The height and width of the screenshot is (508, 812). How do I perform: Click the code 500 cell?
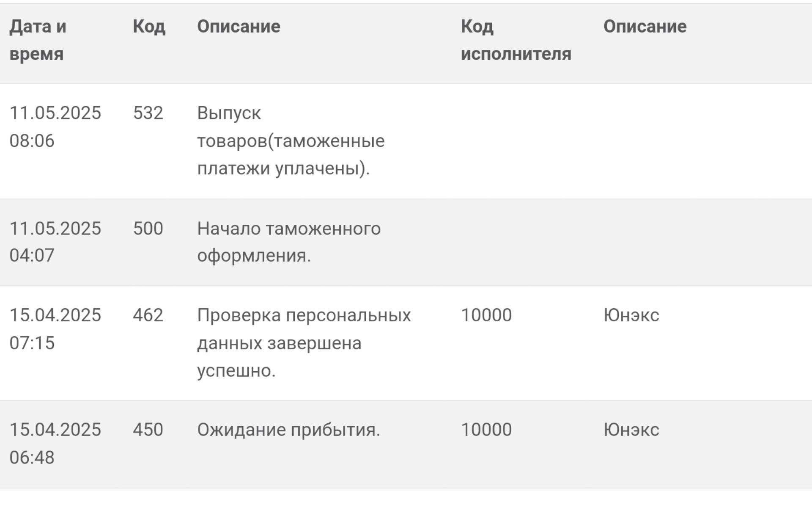148,229
